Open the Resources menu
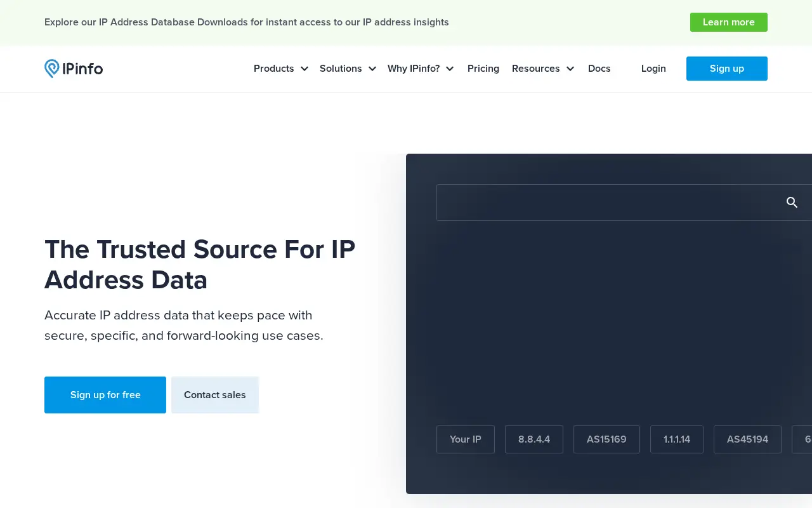Image resolution: width=812 pixels, height=508 pixels. point(536,69)
